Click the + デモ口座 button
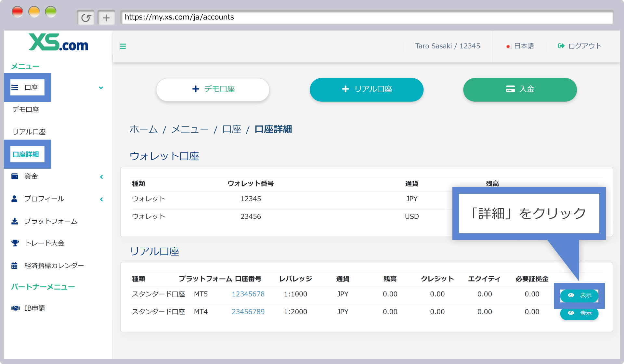 pyautogui.click(x=213, y=89)
